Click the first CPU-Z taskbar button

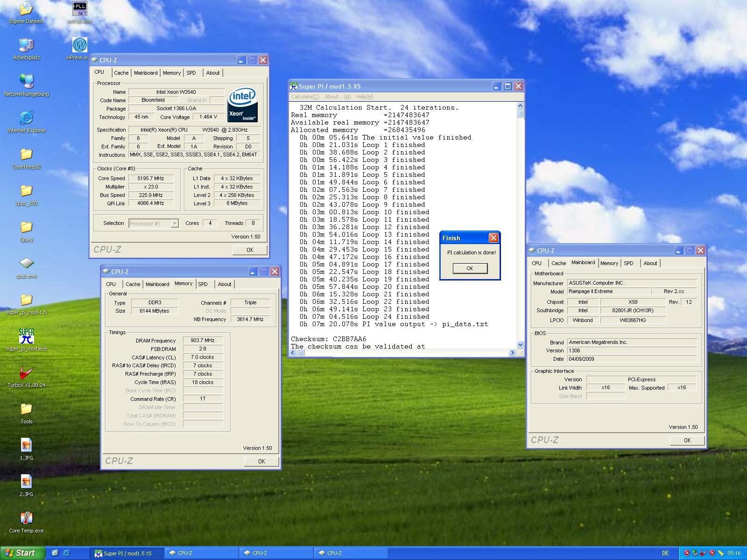point(201,553)
